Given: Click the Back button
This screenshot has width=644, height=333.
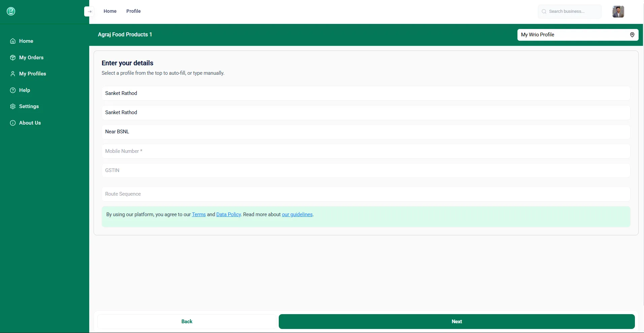Looking at the screenshot, I should point(187,322).
